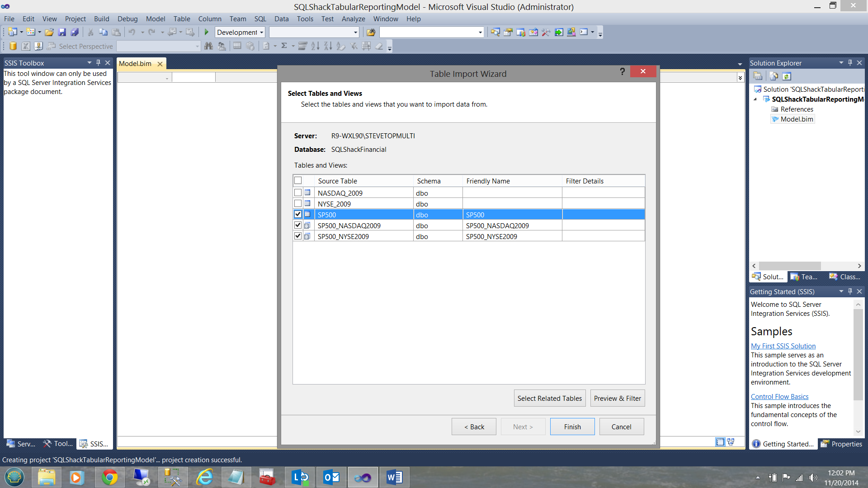Screen dimensions: 868x488
Task: Click the Find binoculars icon
Action: click(x=208, y=46)
